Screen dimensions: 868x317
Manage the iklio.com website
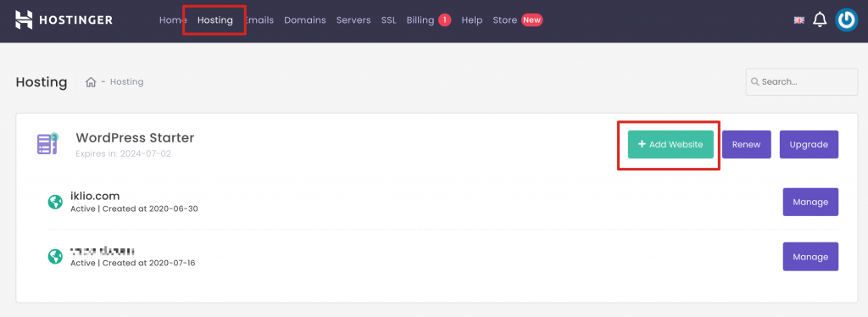coord(810,202)
